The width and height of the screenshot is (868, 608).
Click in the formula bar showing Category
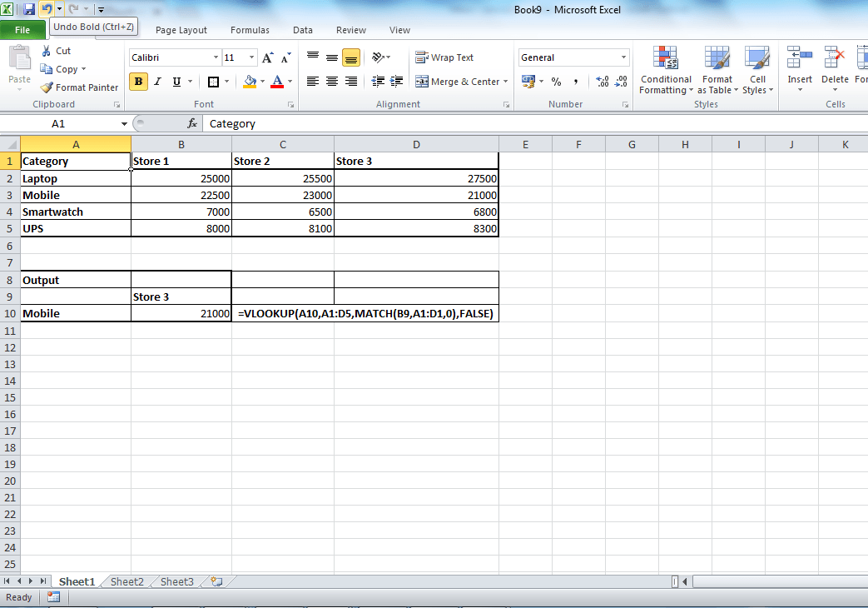[535, 123]
